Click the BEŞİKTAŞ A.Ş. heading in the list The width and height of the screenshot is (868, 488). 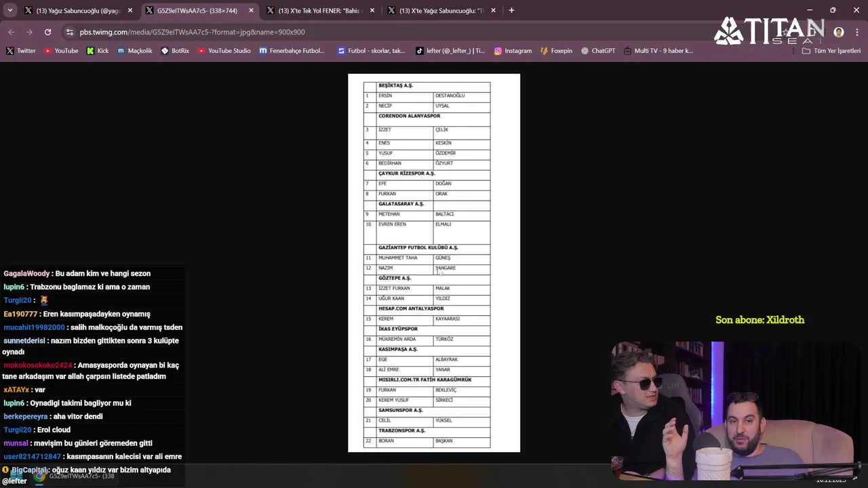point(395,85)
